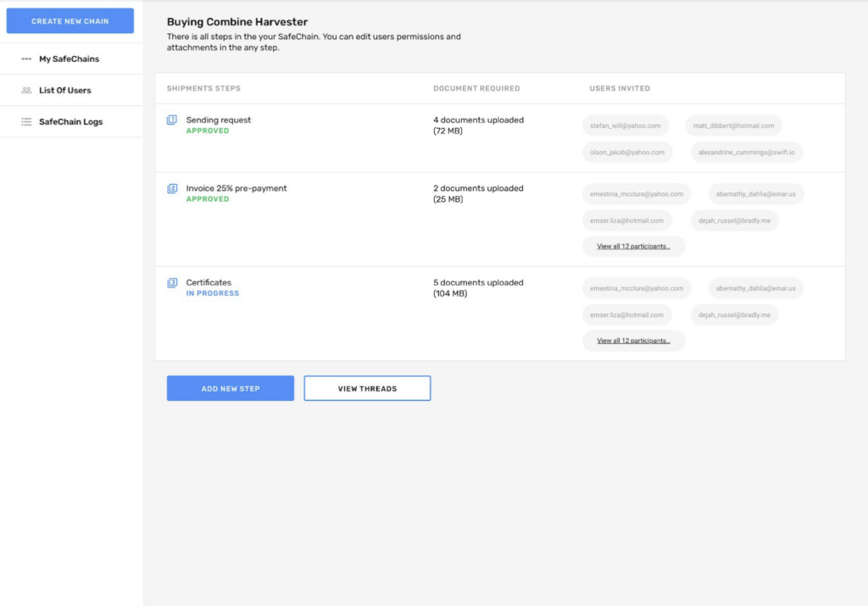Expand participants for the Invoice pre-payment step
The height and width of the screenshot is (606, 868).
point(633,246)
